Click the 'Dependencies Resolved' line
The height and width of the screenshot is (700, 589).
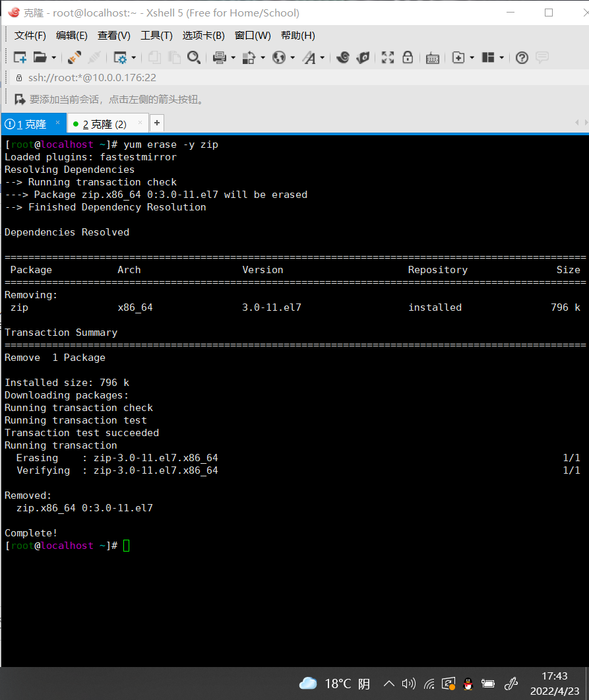(67, 232)
